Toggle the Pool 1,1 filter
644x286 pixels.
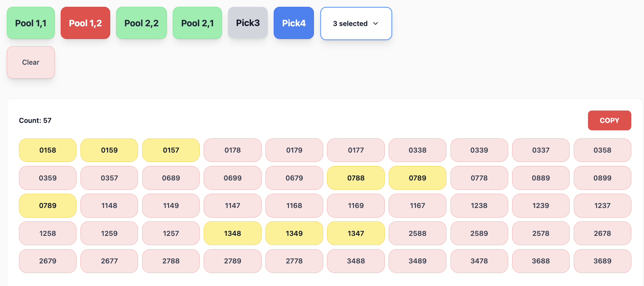coord(31,23)
